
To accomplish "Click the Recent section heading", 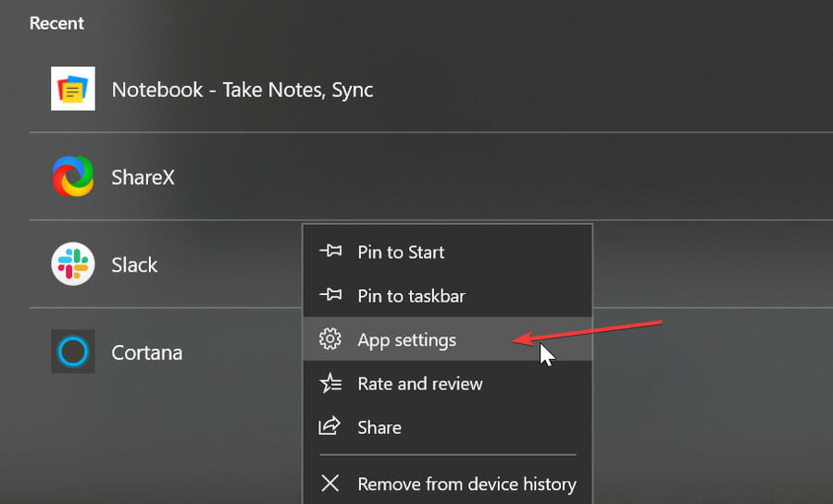I will (56, 23).
